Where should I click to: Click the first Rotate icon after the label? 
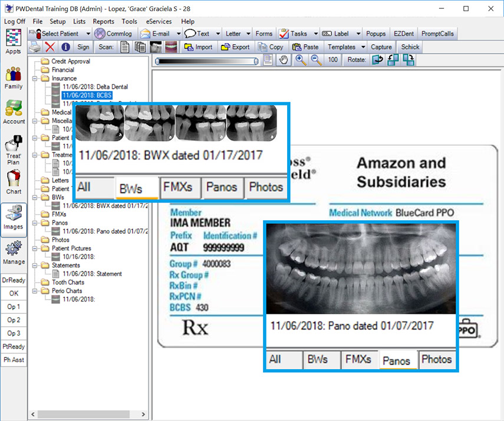click(x=377, y=60)
